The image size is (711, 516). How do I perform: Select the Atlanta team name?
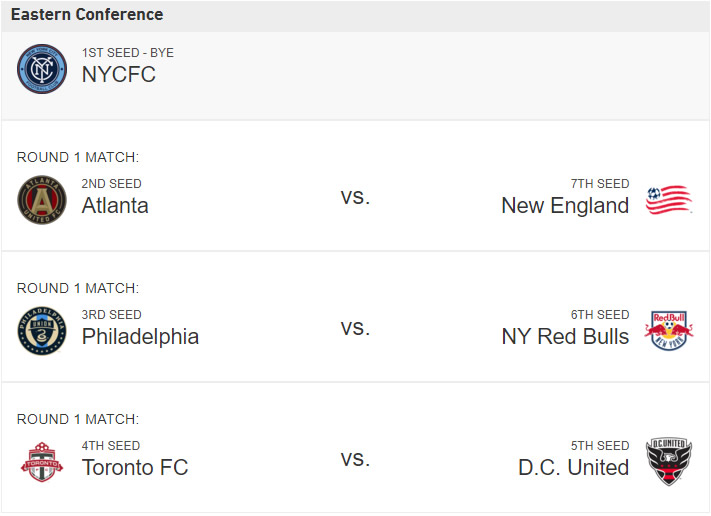(x=115, y=206)
